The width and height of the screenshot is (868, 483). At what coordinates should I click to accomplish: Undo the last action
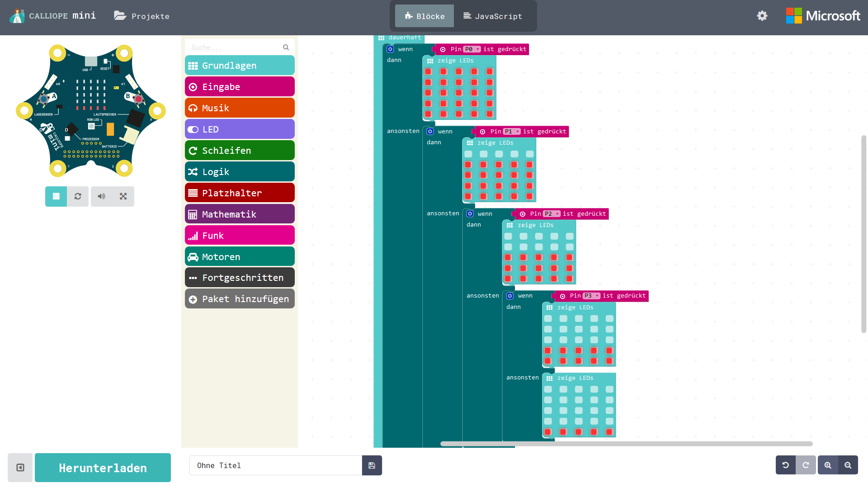point(786,465)
